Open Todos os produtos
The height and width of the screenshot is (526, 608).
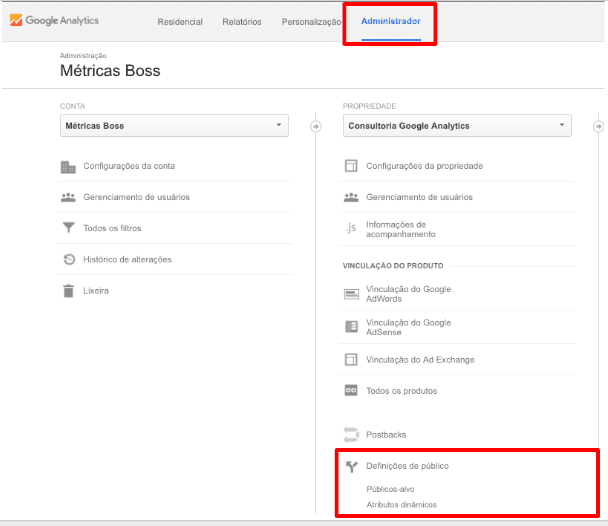click(x=401, y=391)
